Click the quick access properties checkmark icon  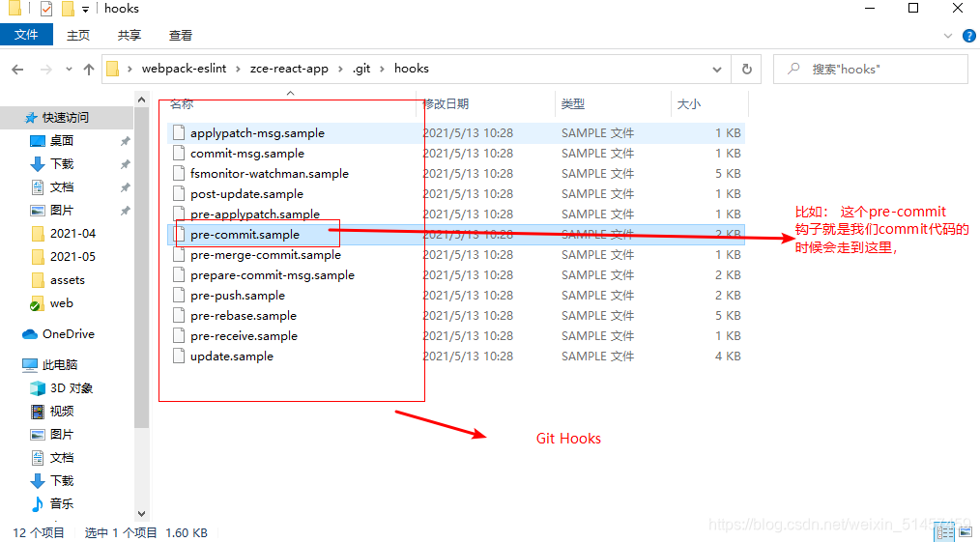(46, 9)
